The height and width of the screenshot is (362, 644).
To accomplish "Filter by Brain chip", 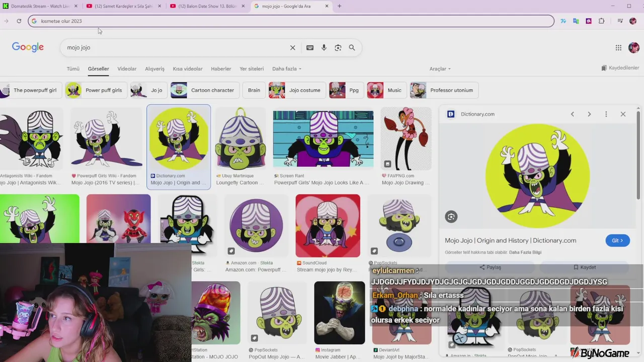I will 254,90.
